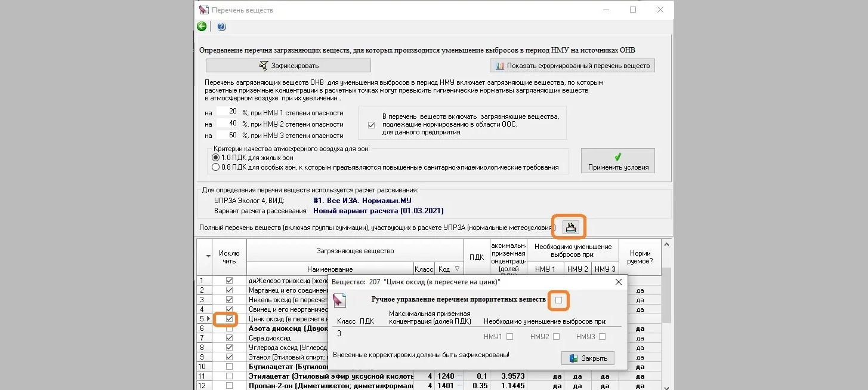Select the Марганец и его соединения row name

click(287, 290)
